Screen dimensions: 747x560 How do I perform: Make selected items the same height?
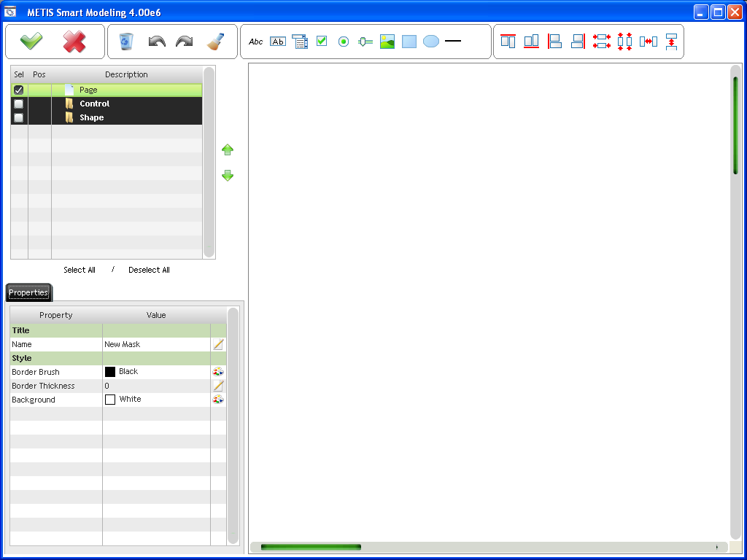click(x=624, y=42)
